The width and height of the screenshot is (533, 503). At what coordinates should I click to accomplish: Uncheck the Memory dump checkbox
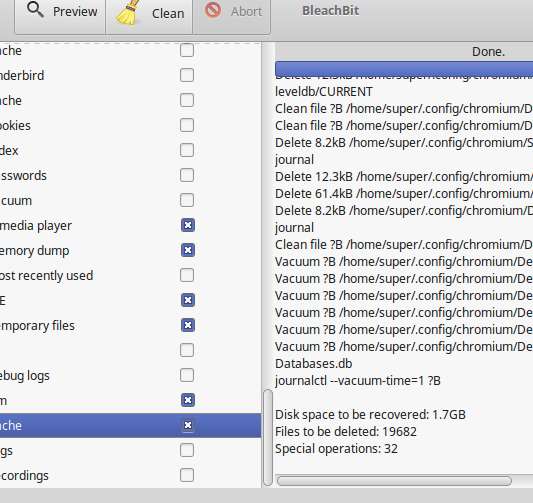[188, 250]
